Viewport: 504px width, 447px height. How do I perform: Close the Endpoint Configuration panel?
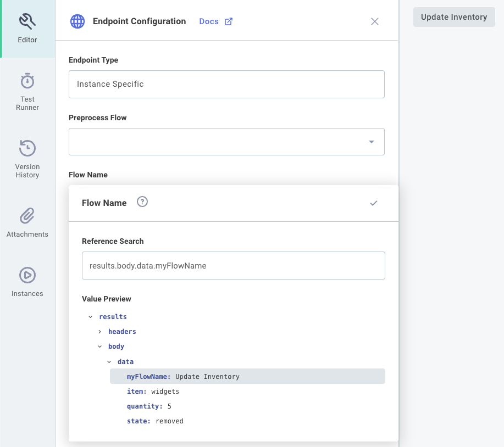click(374, 21)
